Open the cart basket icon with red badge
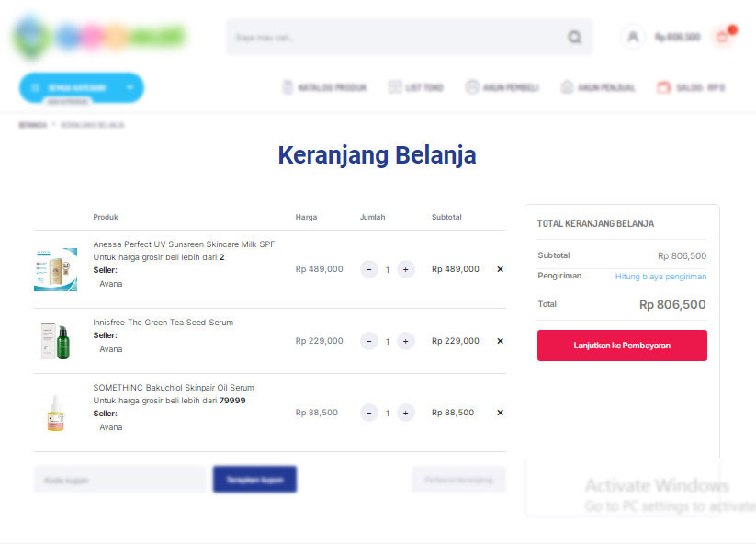 tap(724, 36)
